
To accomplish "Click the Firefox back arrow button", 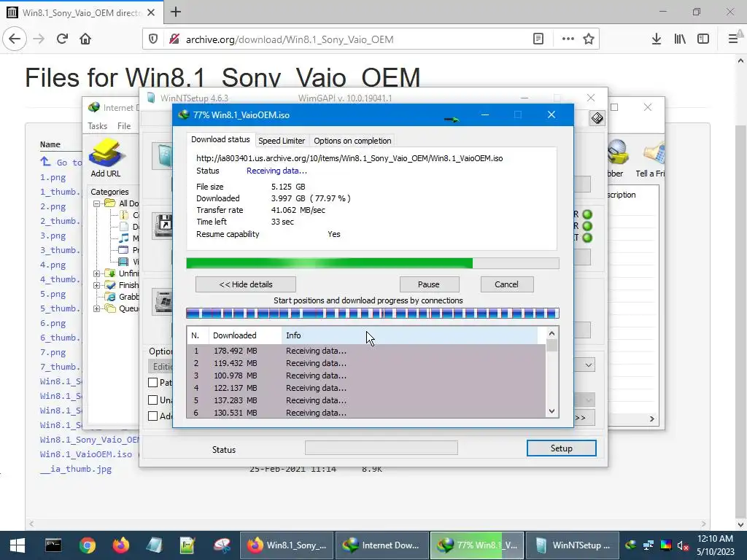I will [15, 39].
